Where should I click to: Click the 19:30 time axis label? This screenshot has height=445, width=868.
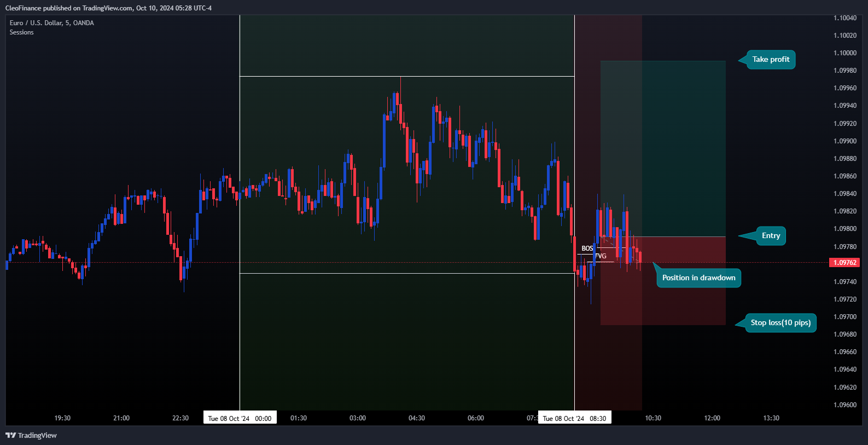click(62, 418)
